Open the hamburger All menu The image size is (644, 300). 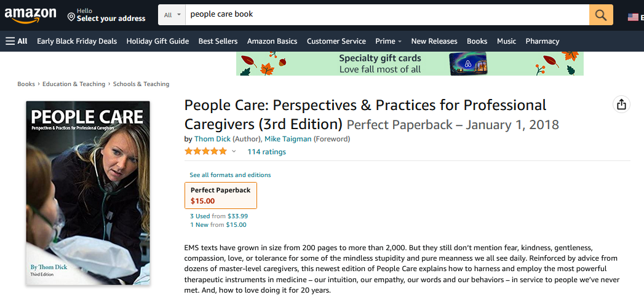coord(17,41)
